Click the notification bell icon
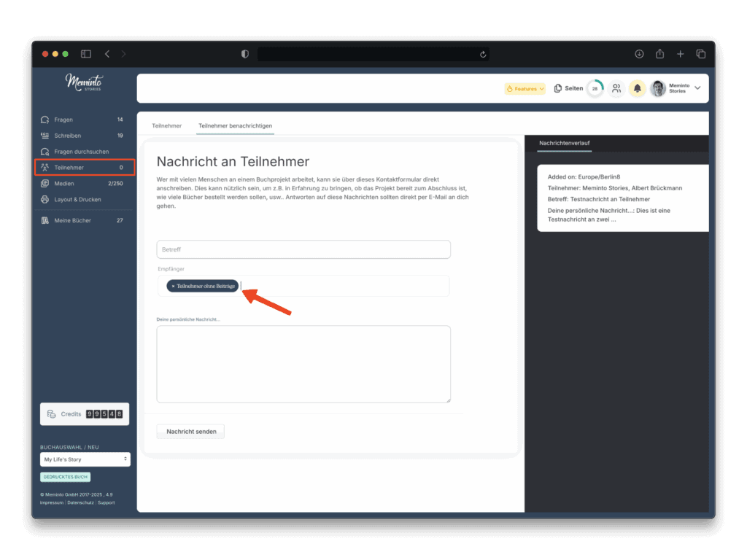 pyautogui.click(x=637, y=88)
